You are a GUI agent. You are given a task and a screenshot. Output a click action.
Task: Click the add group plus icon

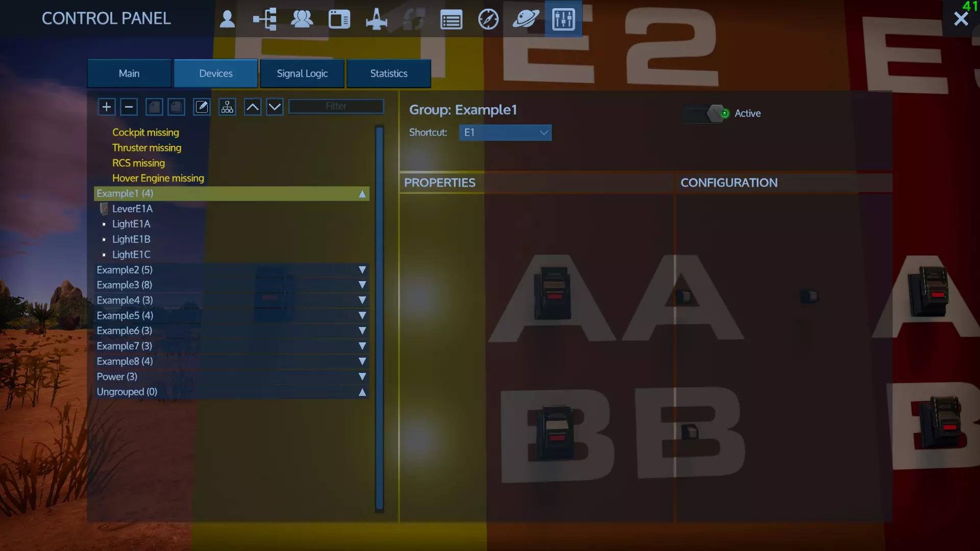tap(106, 107)
